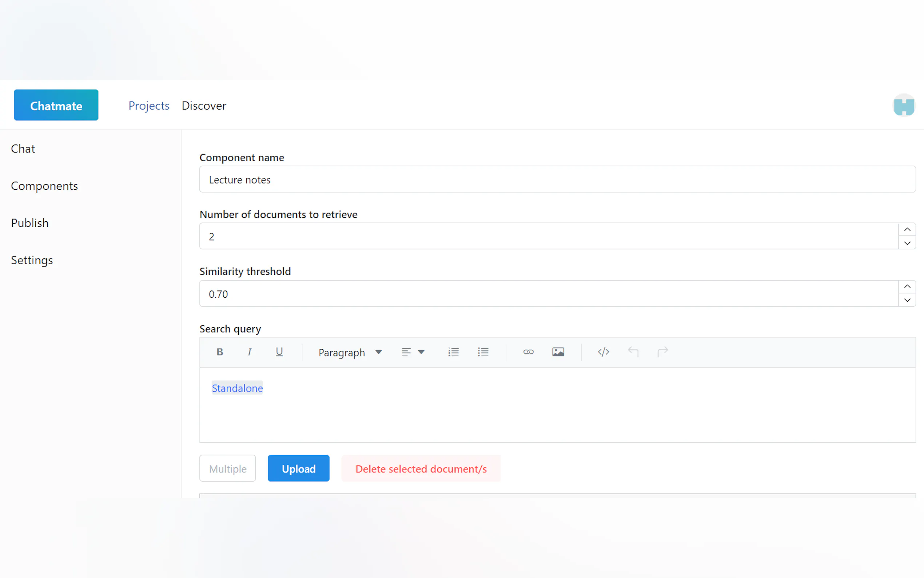
Task: Open the user avatar menu
Action: pyautogui.click(x=904, y=106)
